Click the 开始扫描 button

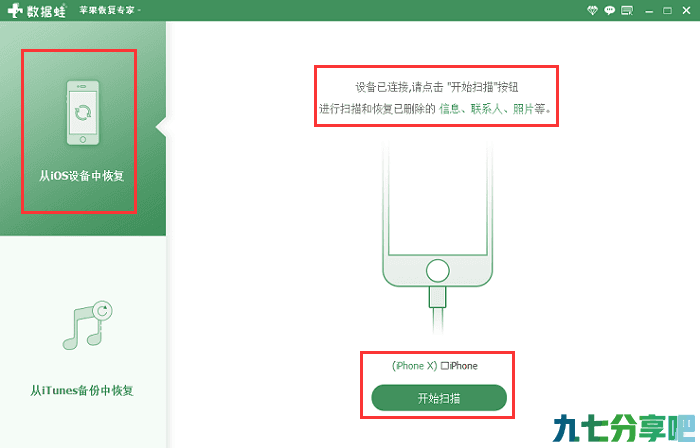[439, 398]
